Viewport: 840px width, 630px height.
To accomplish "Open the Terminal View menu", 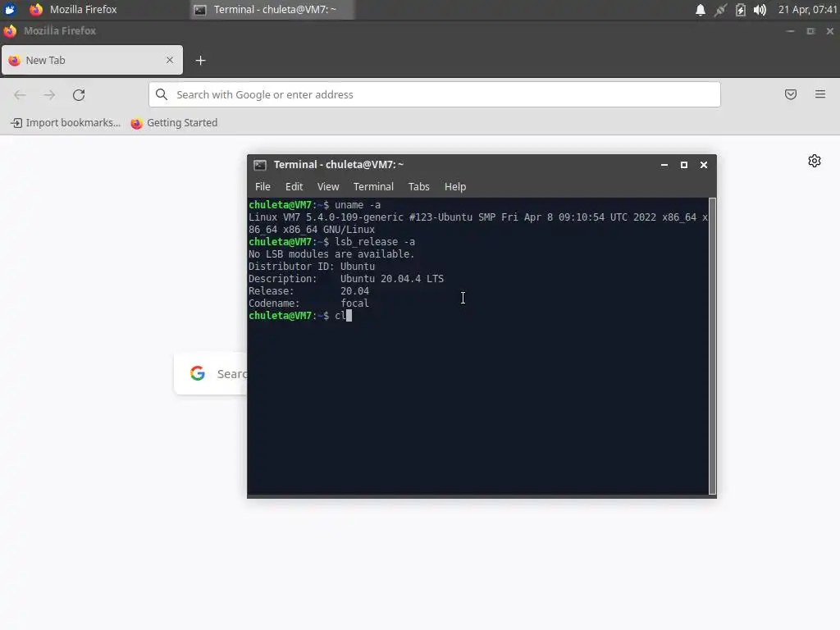I will [328, 186].
